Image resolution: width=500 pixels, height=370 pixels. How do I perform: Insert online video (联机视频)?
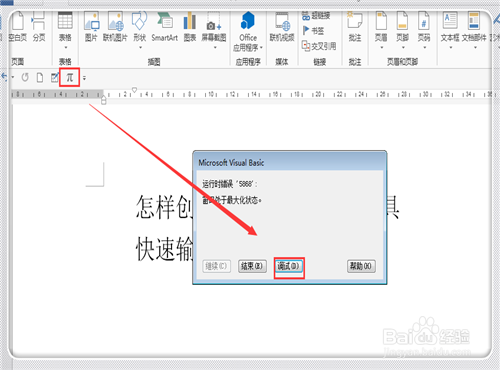pyautogui.click(x=282, y=27)
